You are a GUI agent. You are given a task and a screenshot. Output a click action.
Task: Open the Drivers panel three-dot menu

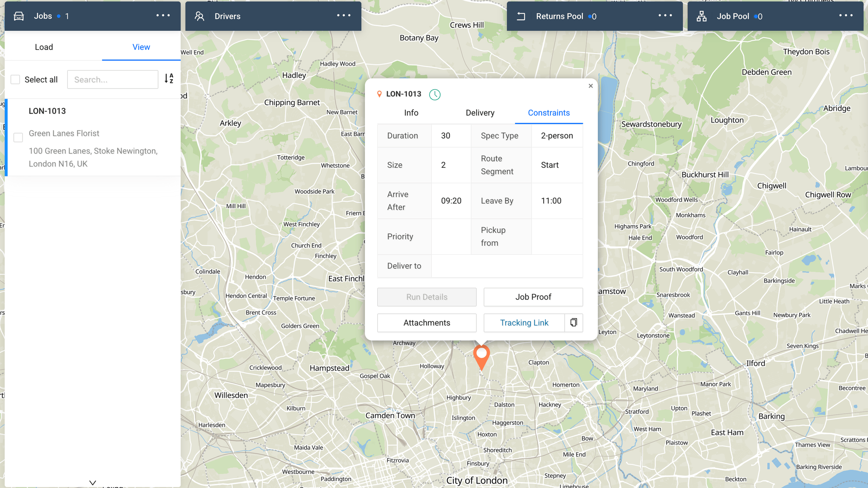[344, 16]
